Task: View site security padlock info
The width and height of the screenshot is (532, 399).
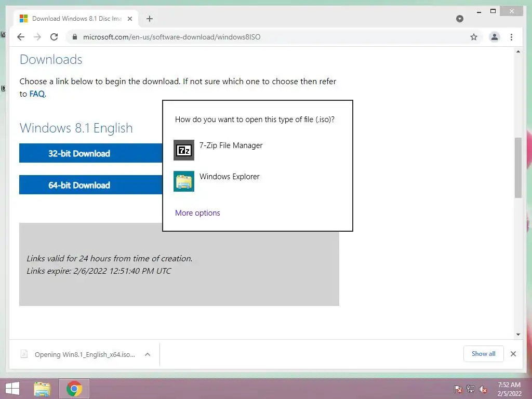Action: point(75,37)
